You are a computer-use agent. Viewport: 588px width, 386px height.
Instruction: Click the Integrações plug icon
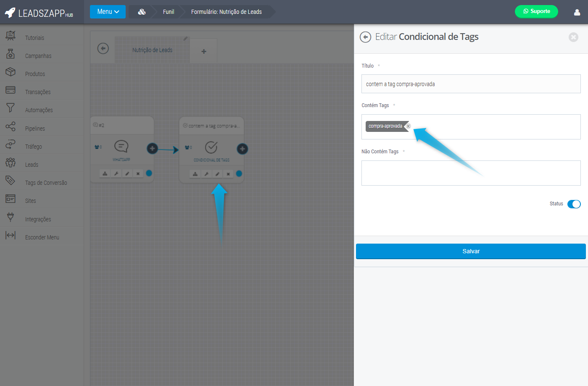[x=11, y=217]
